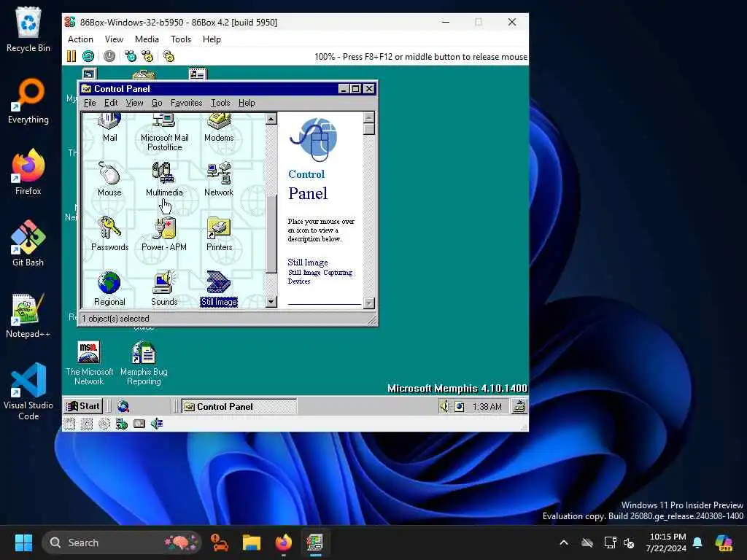Screen dimensions: 747x560
Task: Click the Still Image icon
Action: pyautogui.click(x=219, y=289)
